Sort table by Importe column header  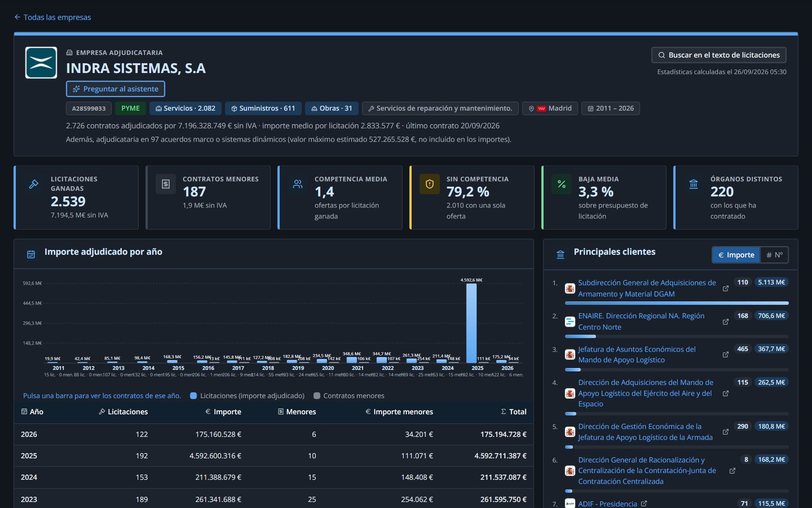(x=223, y=412)
